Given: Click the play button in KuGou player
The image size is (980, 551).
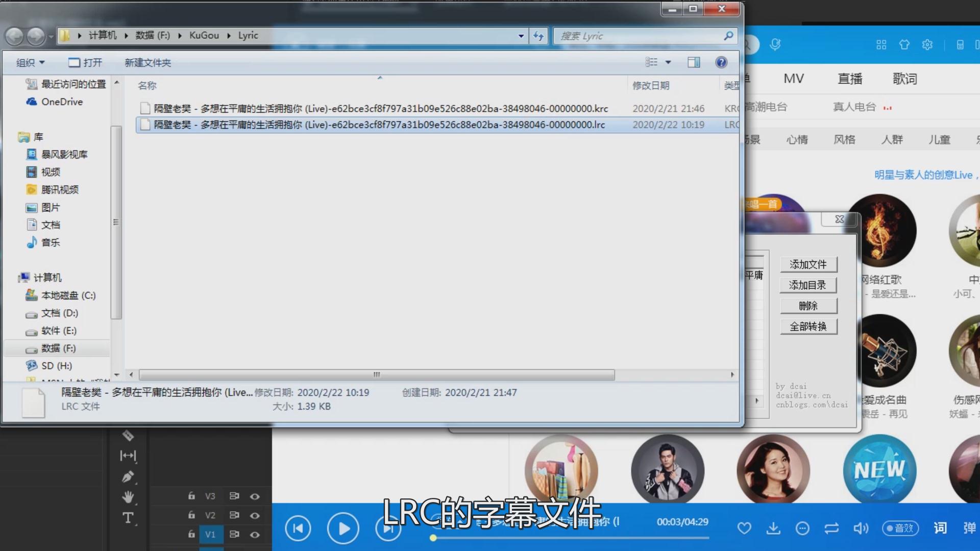Looking at the screenshot, I should [x=343, y=529].
